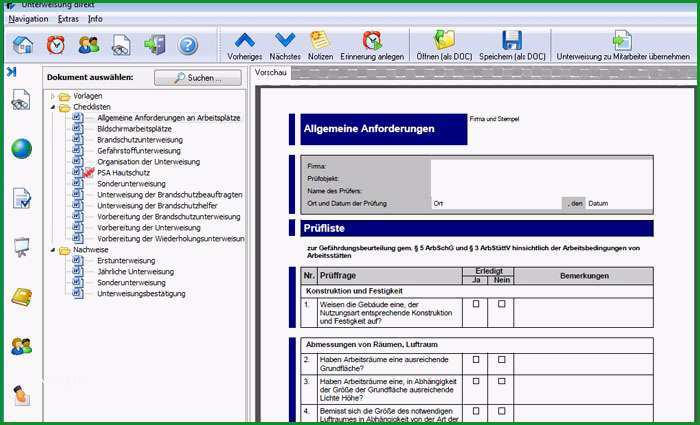This screenshot has width=700, height=425.
Task: Select the presentation board sidebar icon
Action: (x=21, y=248)
